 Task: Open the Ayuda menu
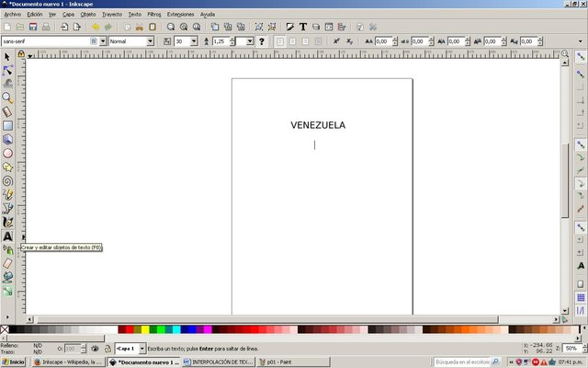[208, 15]
